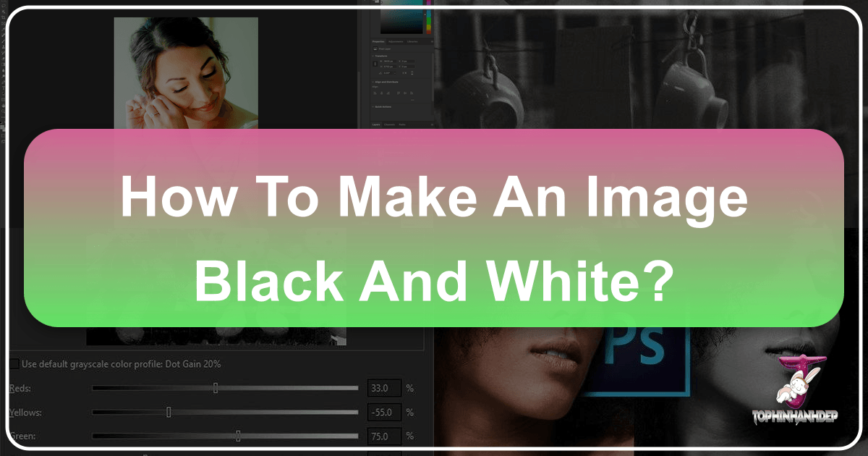Select the Align left edges icon

[x=374, y=93]
